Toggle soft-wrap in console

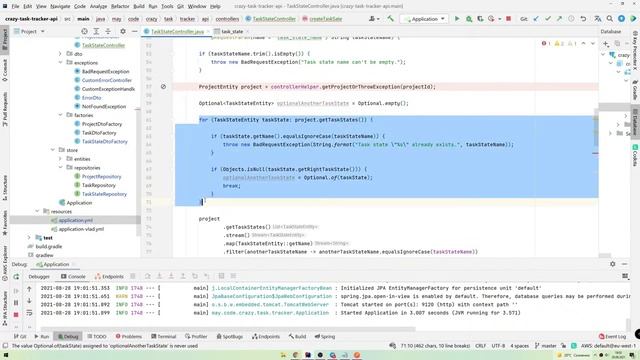tap(29, 313)
